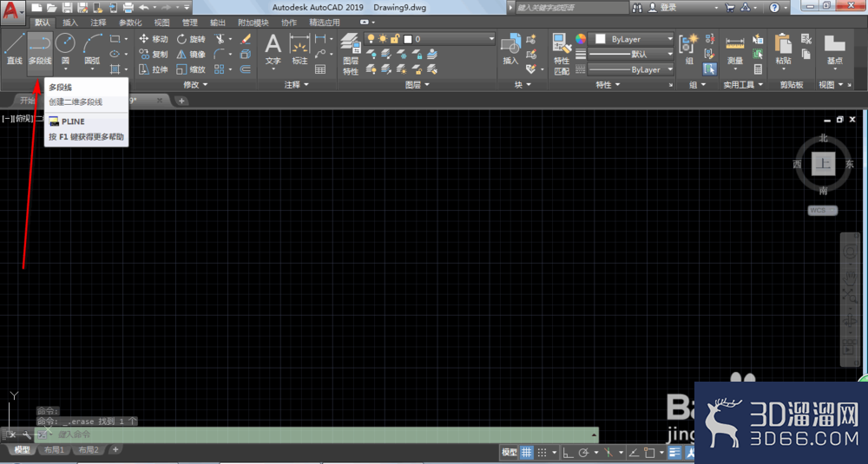
Task: Click the 登录 sign-in button
Action: coord(663,7)
